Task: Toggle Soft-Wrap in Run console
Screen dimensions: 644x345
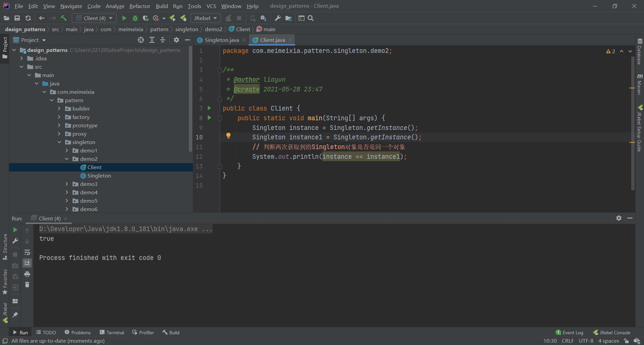Action: coord(27,252)
